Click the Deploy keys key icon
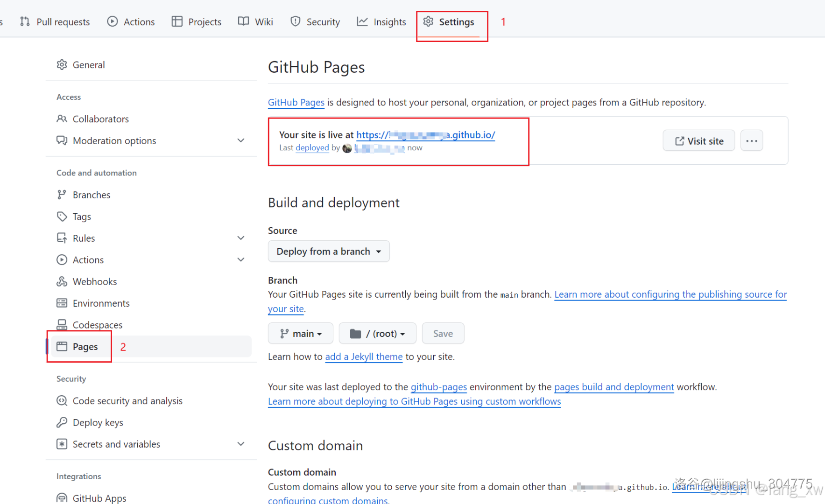 [x=62, y=422]
